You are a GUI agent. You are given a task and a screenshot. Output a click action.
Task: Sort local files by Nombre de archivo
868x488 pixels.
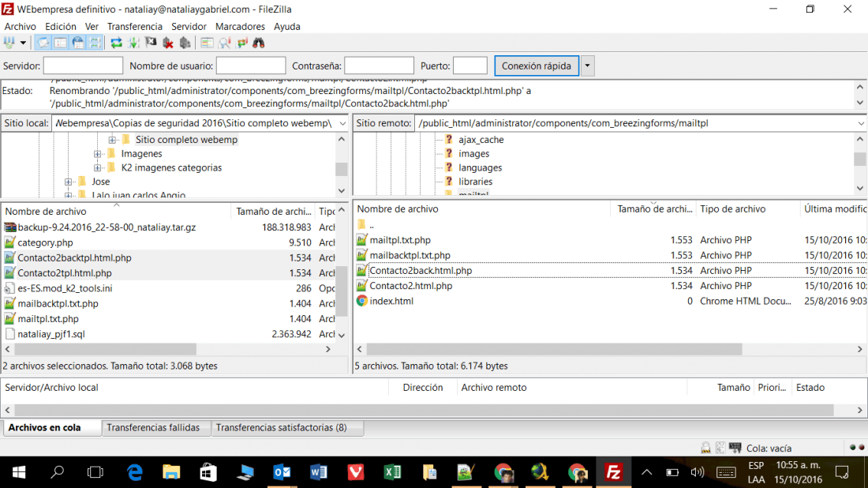coord(116,211)
